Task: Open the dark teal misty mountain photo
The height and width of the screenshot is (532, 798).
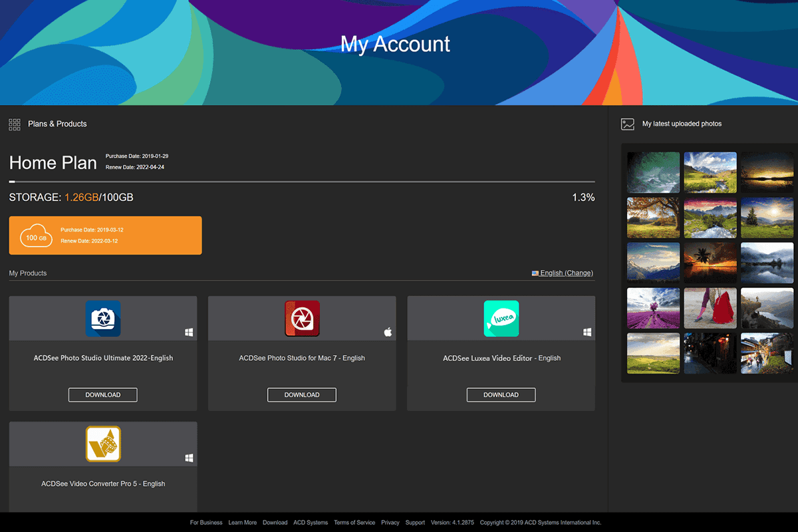Action: tap(654, 172)
